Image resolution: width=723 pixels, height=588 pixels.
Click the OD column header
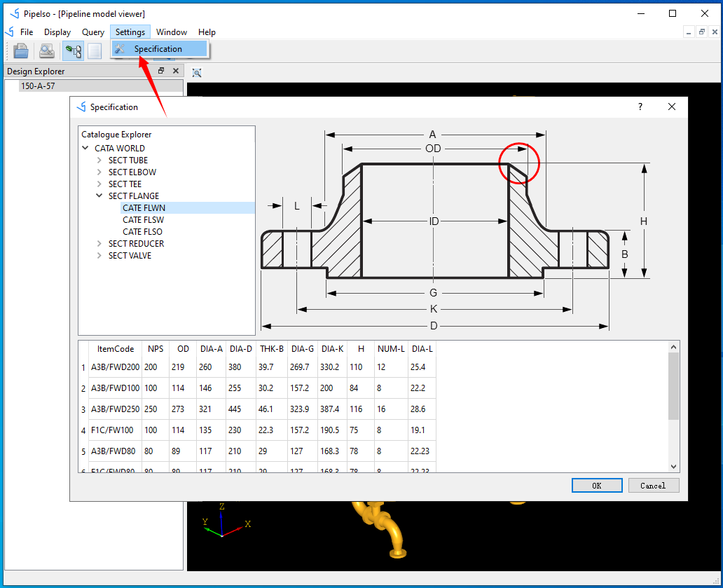tap(183, 349)
